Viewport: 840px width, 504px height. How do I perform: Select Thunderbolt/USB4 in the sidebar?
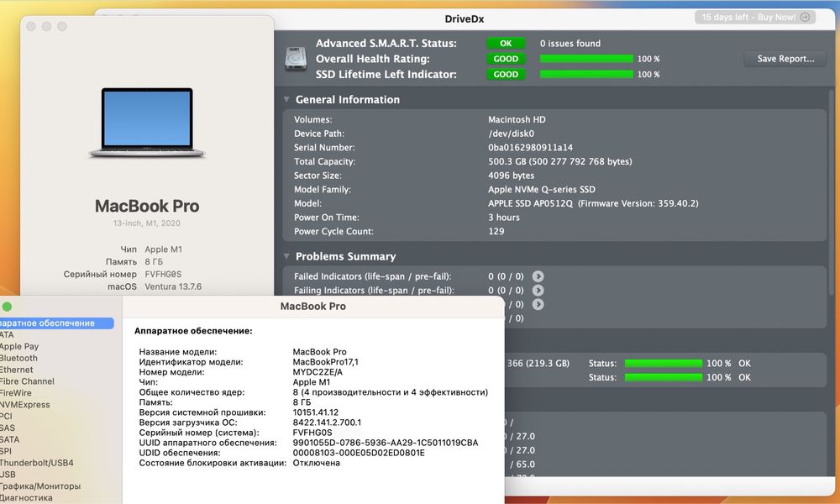pos(36,463)
